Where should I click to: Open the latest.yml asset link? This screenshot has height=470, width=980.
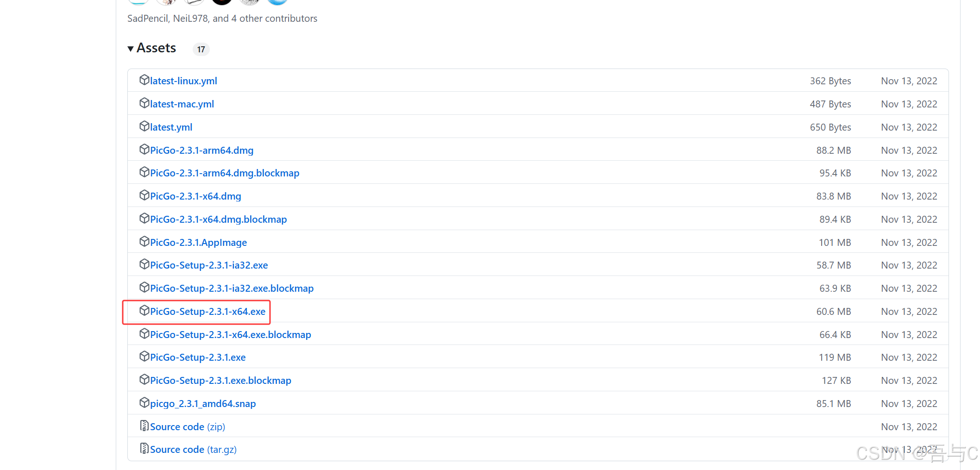pyautogui.click(x=171, y=127)
